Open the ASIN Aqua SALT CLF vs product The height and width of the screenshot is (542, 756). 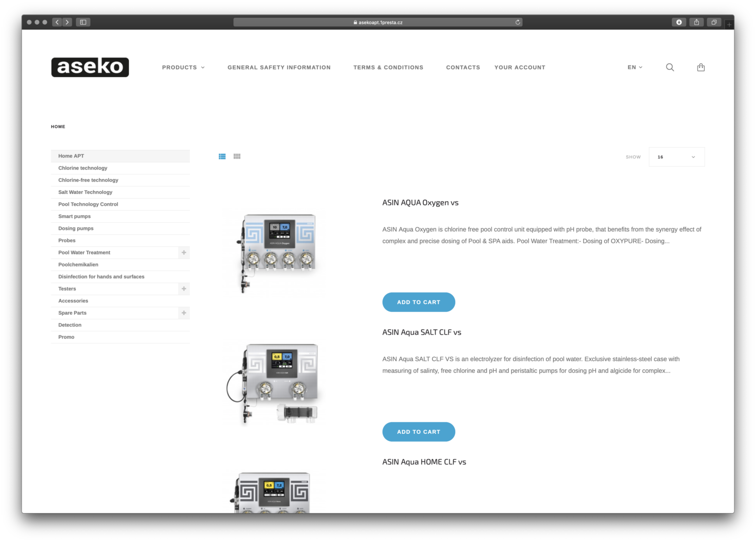click(422, 332)
